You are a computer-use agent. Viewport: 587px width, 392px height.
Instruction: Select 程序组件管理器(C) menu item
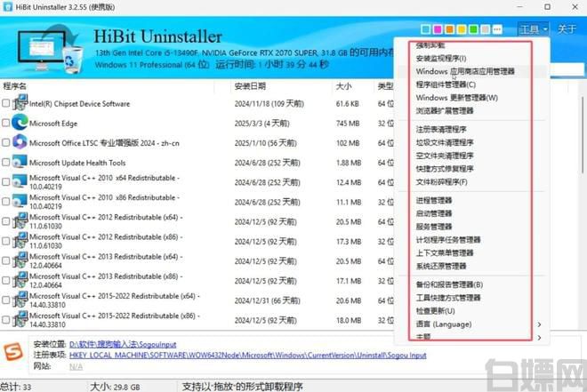[x=446, y=84]
